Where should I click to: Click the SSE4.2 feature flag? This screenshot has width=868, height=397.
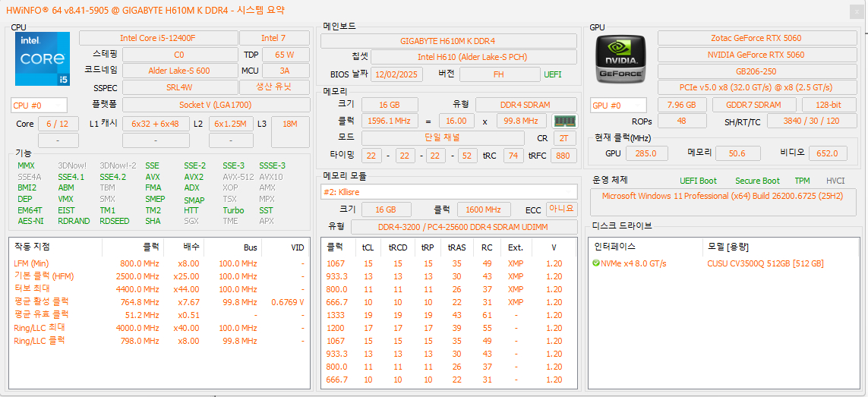pyautogui.click(x=113, y=177)
